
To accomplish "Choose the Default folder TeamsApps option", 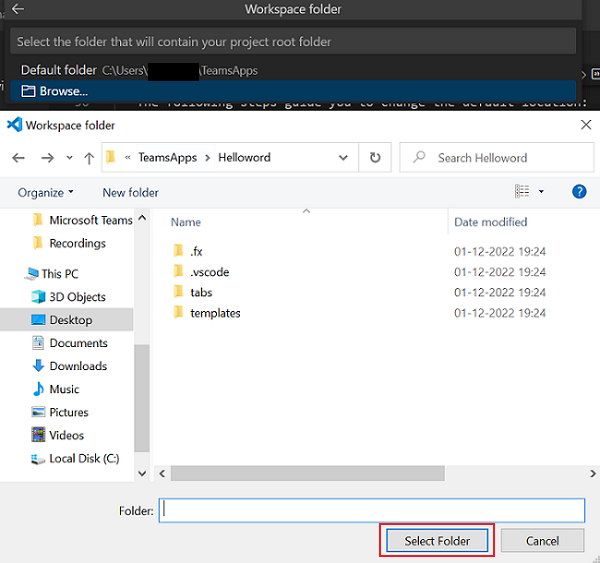I will click(x=293, y=70).
